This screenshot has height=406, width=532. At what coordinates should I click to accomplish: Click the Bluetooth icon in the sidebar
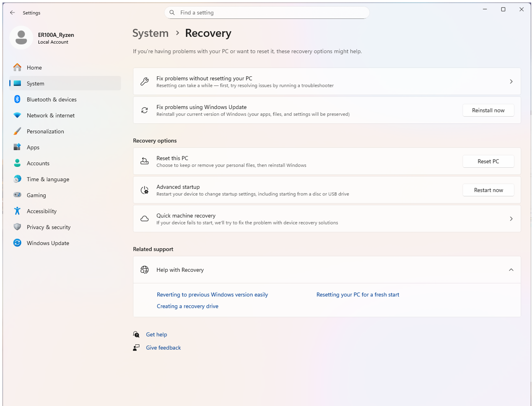17,99
